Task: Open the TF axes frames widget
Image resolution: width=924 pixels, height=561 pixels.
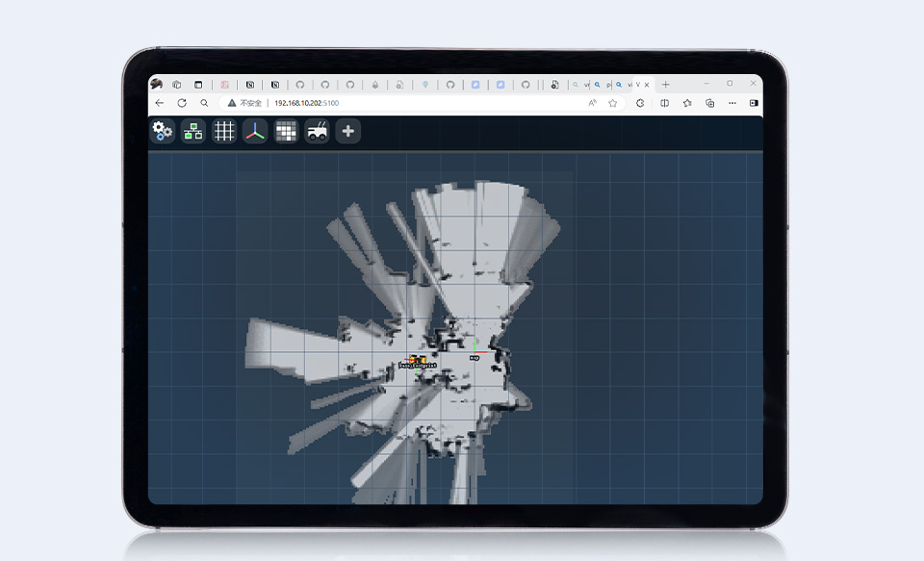Action: click(x=255, y=131)
